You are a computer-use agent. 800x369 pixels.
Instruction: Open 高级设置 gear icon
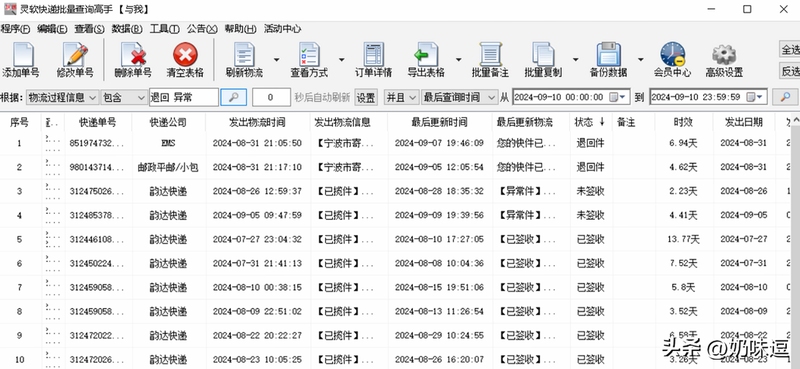(x=724, y=55)
